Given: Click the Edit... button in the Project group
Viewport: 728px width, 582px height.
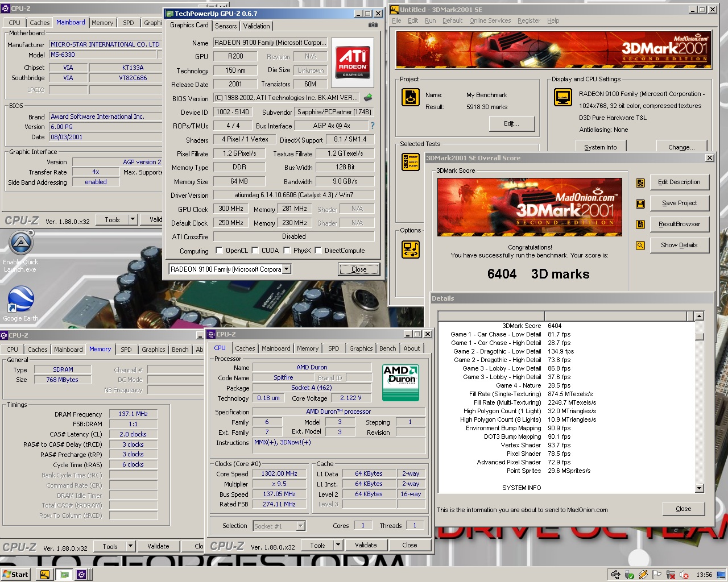Looking at the screenshot, I should (x=511, y=124).
